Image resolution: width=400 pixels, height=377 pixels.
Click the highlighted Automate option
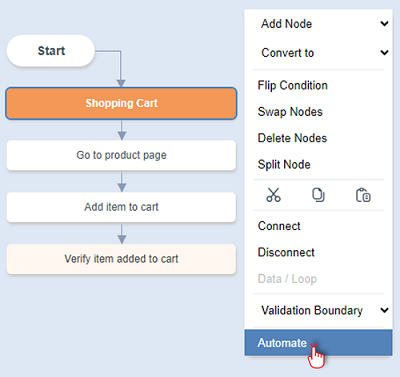(x=318, y=343)
